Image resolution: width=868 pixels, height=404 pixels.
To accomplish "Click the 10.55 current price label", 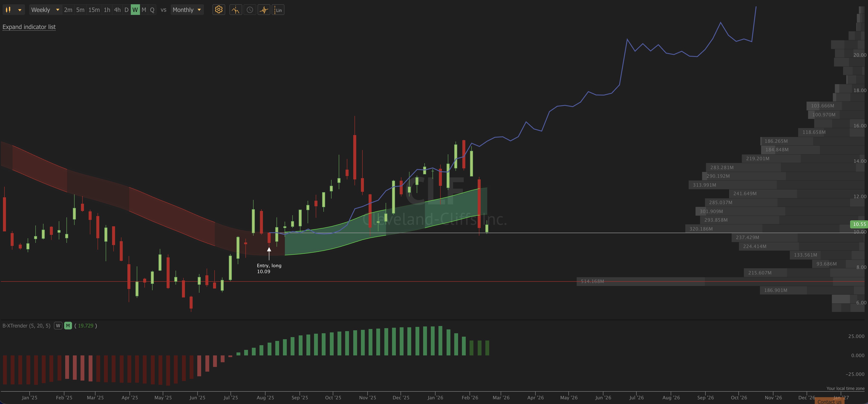I will pos(859,224).
